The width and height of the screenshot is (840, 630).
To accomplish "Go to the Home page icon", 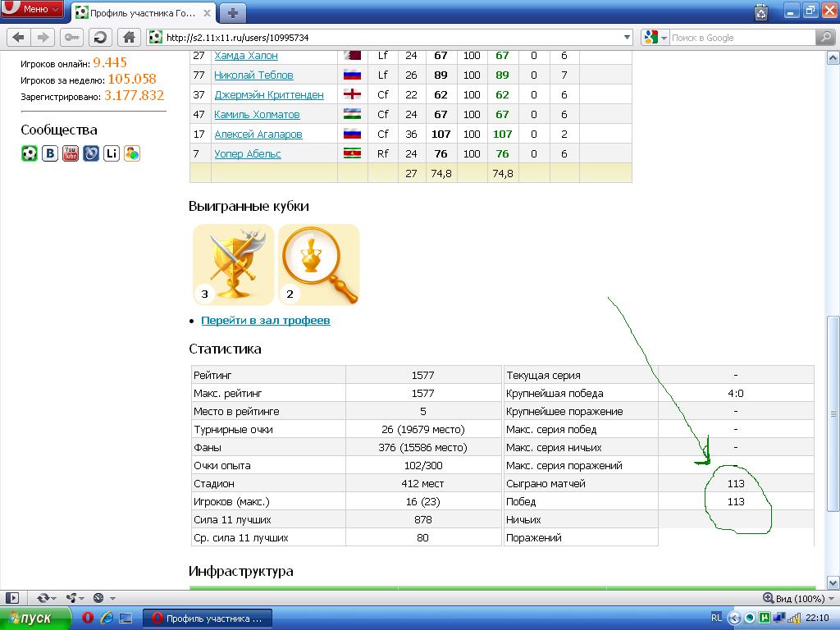I will coord(128,37).
